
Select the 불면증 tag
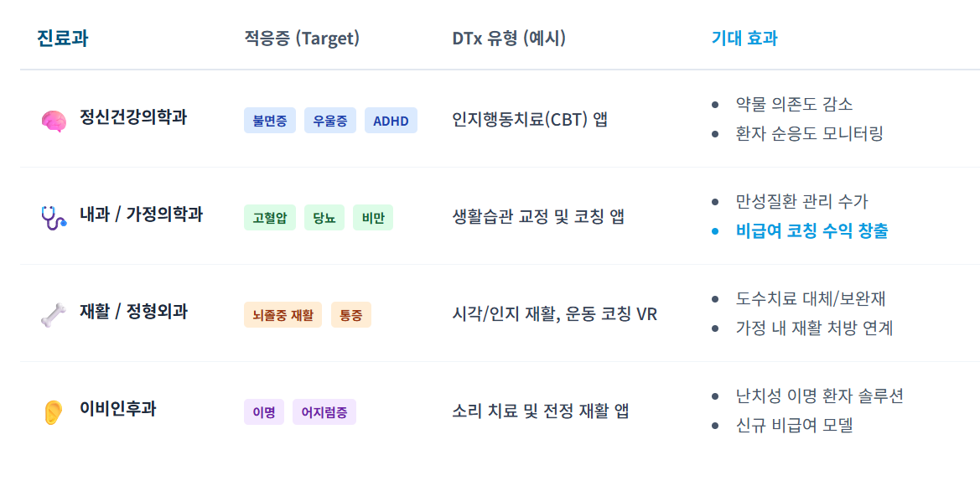pyautogui.click(x=270, y=121)
